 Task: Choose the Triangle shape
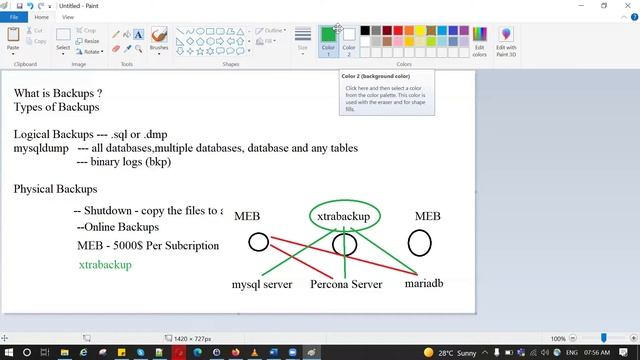click(x=240, y=31)
